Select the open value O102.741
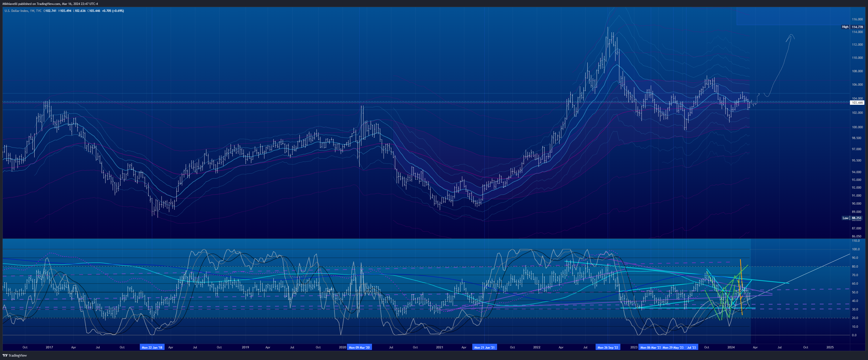The height and width of the screenshot is (360, 868). click(50, 11)
